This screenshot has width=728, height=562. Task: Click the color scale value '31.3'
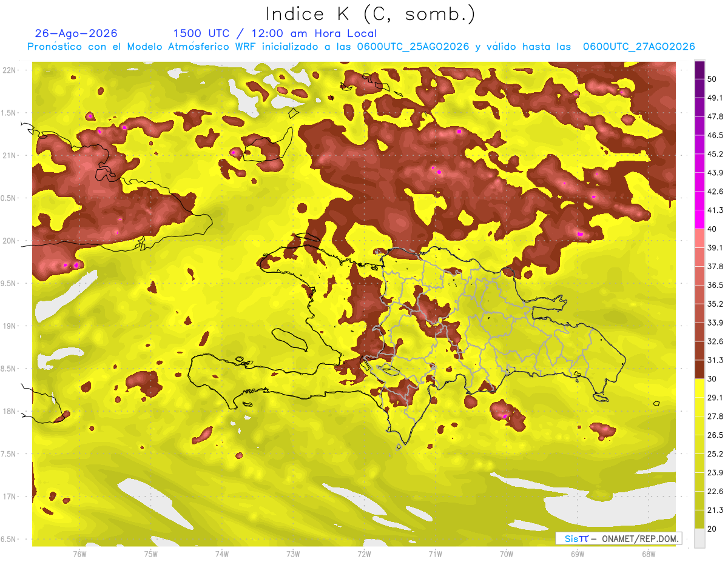(x=715, y=360)
